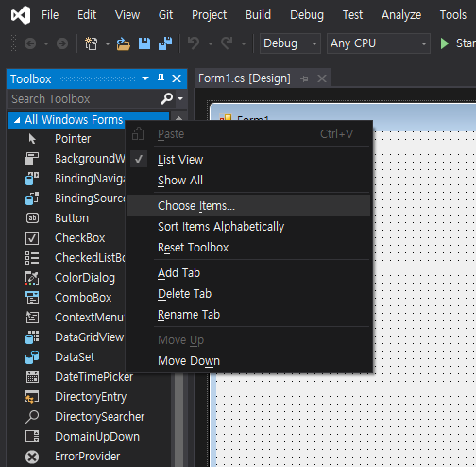
Task: Click the Redo arrow icon
Action: click(x=227, y=43)
